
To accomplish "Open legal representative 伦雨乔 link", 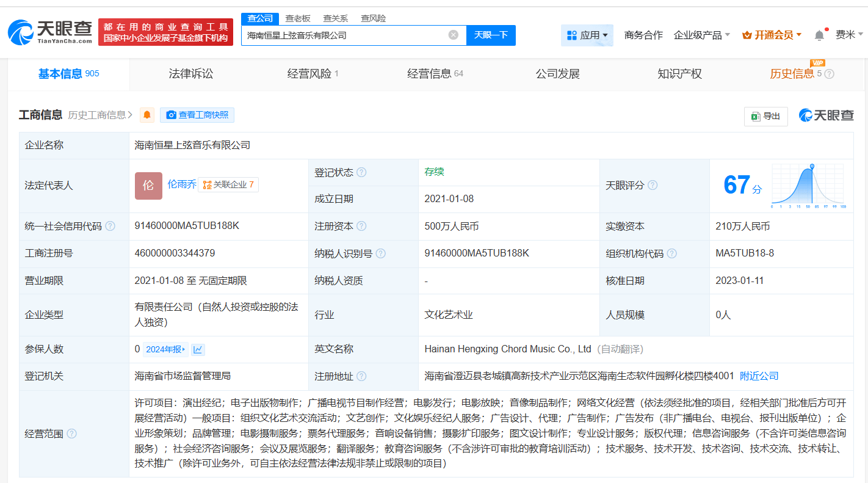I will pyautogui.click(x=182, y=184).
